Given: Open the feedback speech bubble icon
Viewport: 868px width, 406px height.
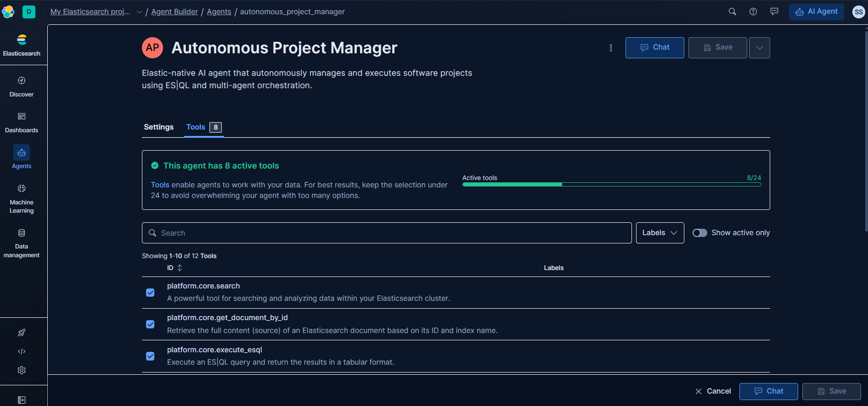Looking at the screenshot, I should (774, 11).
